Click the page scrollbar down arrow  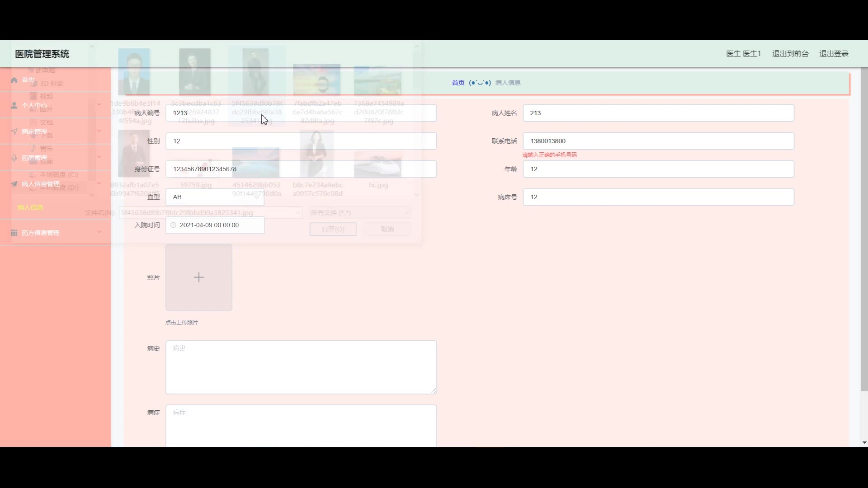pos(864,443)
